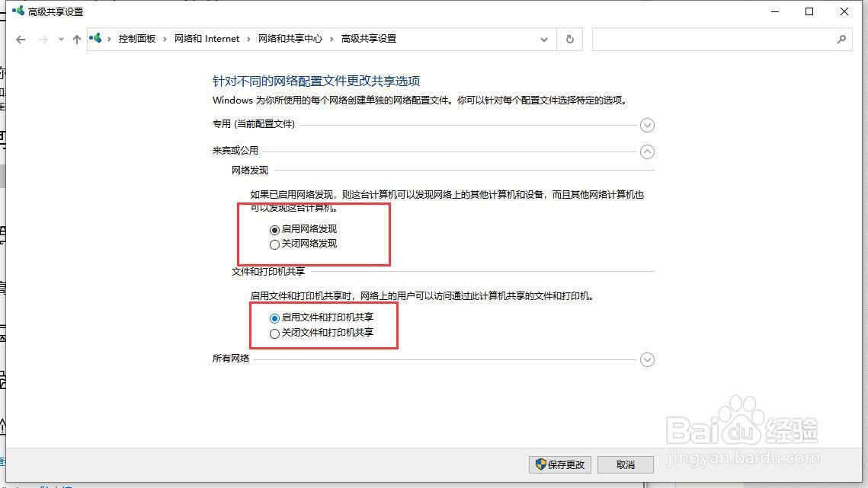Viewport: 868px width, 488px height.
Task: Click the forward navigation arrow
Action: coord(42,39)
